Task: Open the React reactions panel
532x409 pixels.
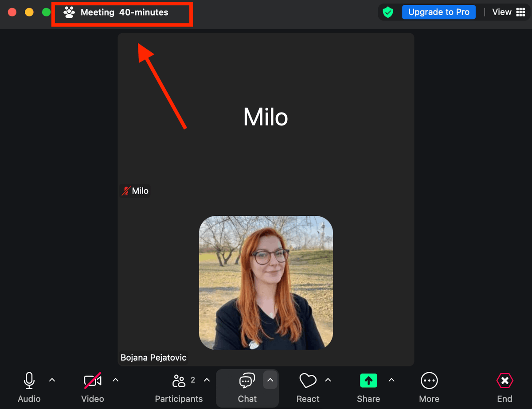Action: [x=308, y=380]
